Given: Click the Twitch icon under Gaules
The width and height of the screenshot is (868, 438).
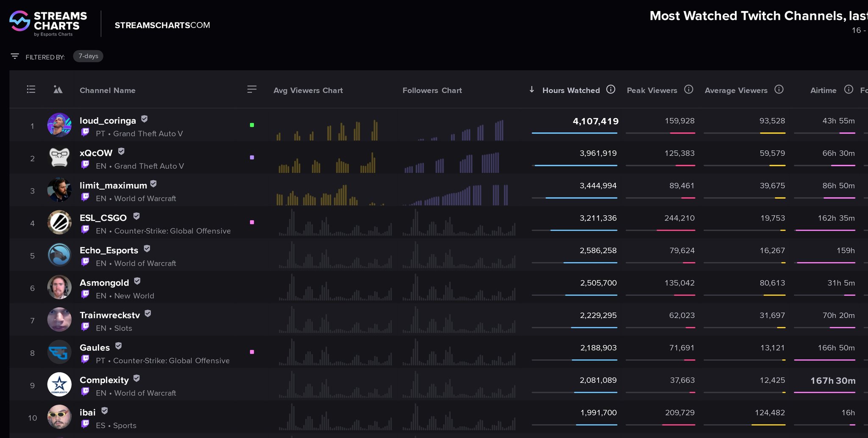Looking at the screenshot, I should tap(85, 359).
